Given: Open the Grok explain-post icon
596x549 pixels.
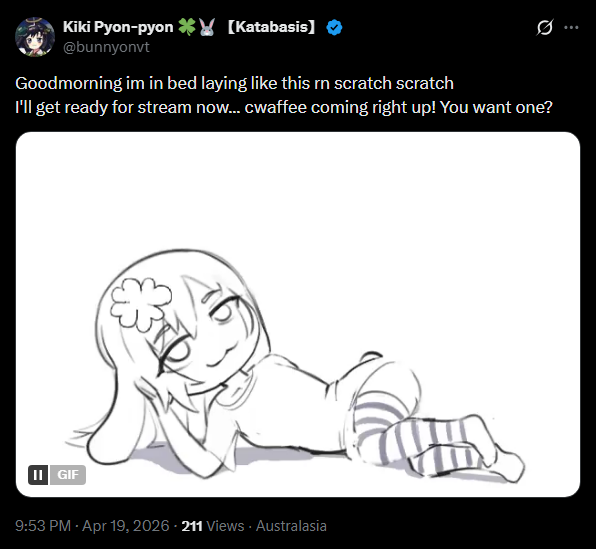Looking at the screenshot, I should pos(545,27).
